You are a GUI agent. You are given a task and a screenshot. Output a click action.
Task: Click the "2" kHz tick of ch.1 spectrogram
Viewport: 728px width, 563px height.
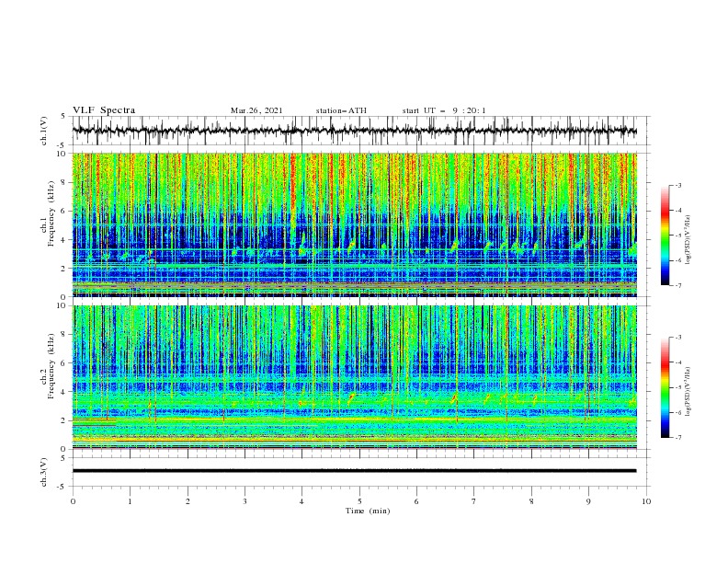coord(65,268)
